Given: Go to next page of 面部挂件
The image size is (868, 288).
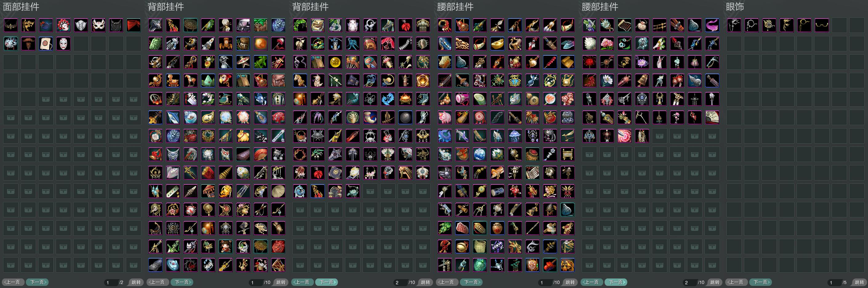Looking at the screenshot, I should click(37, 282).
